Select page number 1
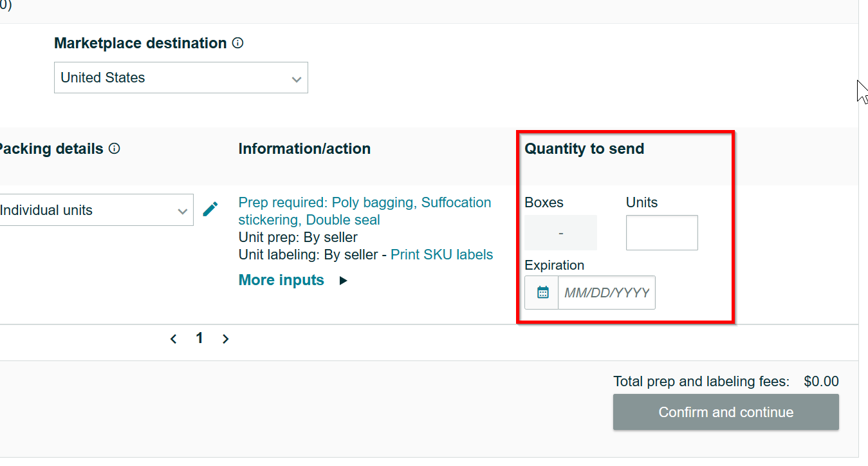Screen dimensions: 868x466 (x=199, y=339)
